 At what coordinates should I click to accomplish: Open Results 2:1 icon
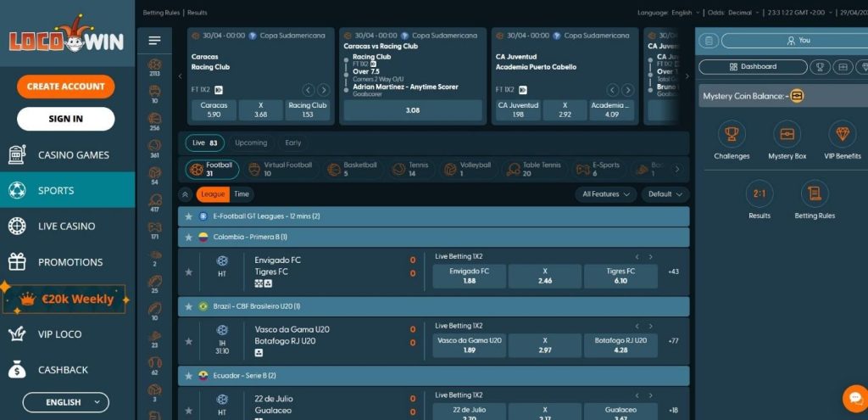pyautogui.click(x=759, y=193)
